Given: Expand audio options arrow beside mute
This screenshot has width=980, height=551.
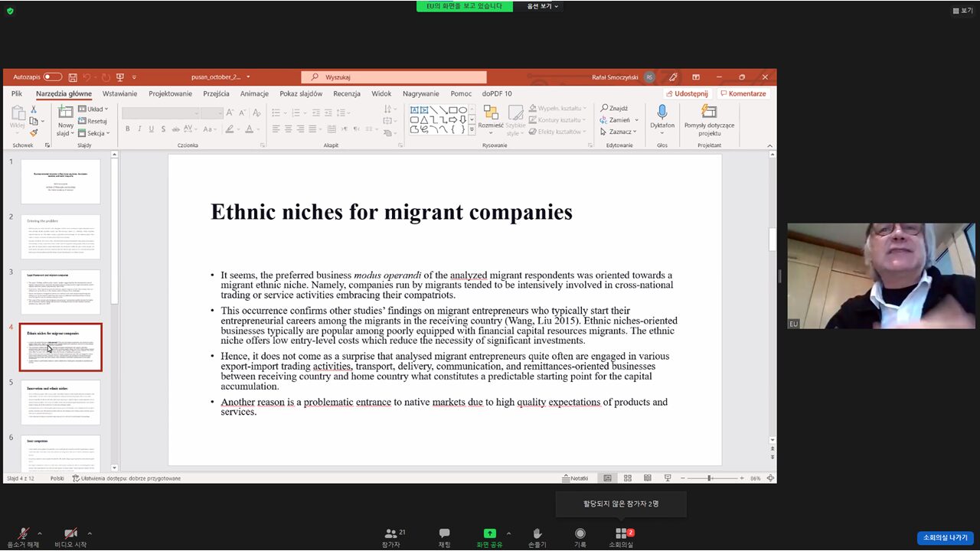Looking at the screenshot, I should coord(40,533).
